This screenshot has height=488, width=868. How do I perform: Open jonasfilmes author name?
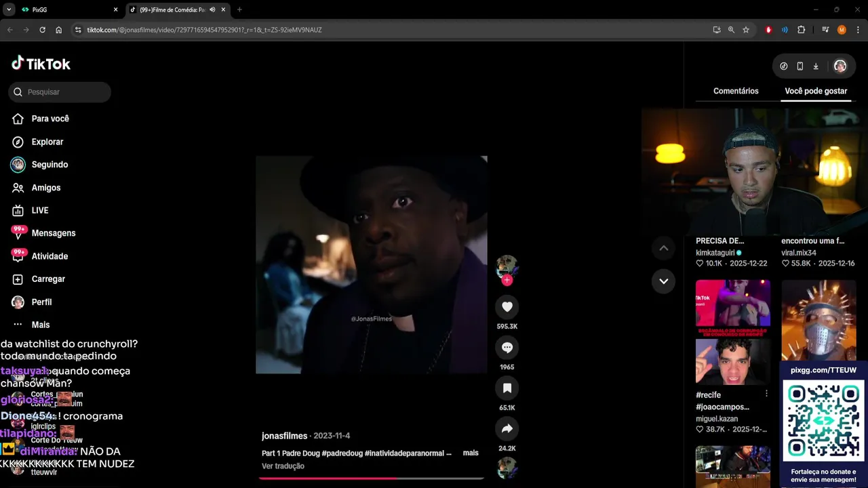[x=284, y=436]
